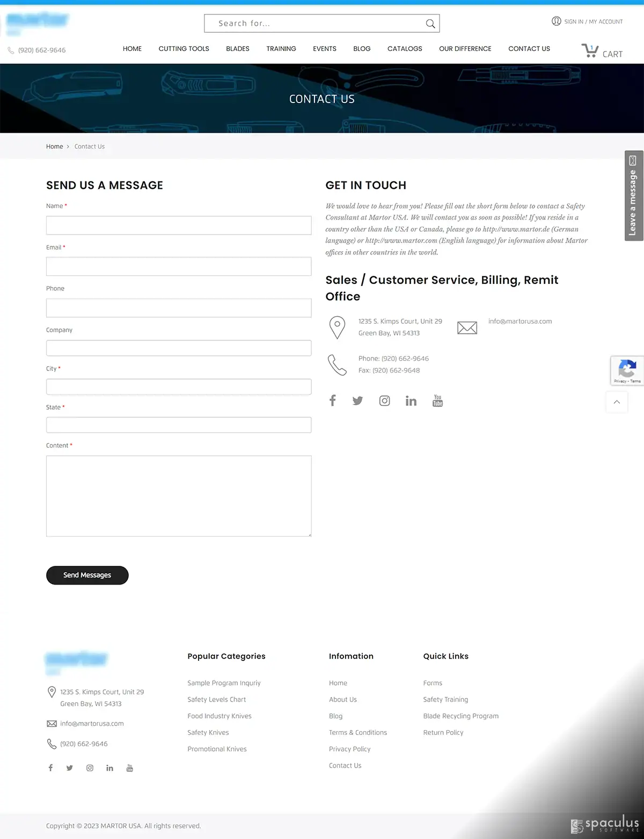Click the Email input field
The width and height of the screenshot is (644, 839).
(x=179, y=267)
